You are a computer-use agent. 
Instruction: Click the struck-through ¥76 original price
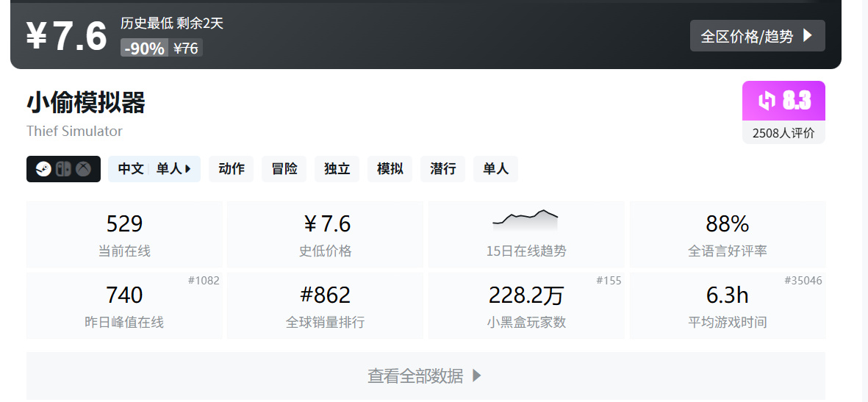point(185,49)
